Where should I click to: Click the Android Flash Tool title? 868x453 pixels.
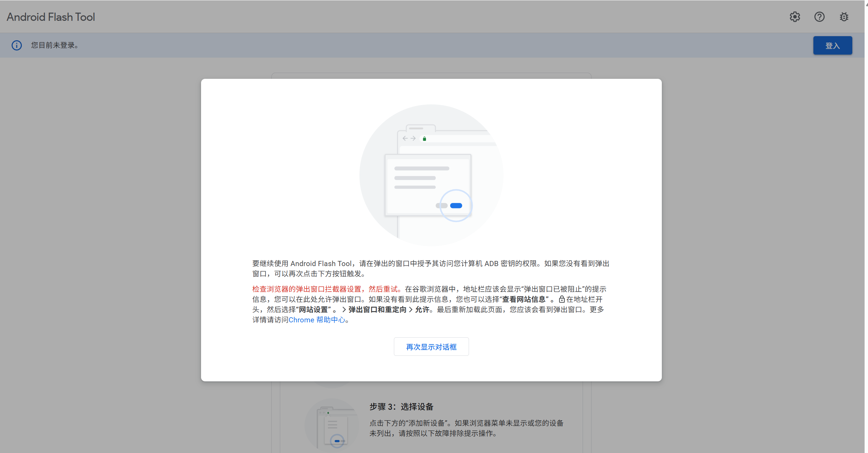(51, 17)
